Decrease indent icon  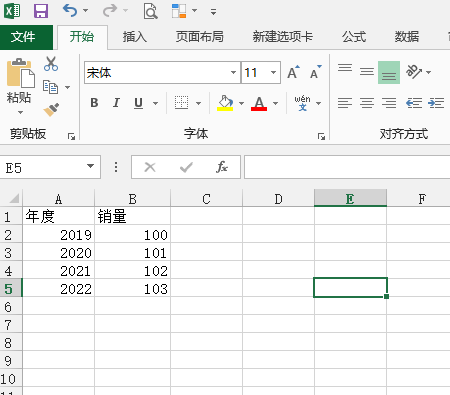[x=414, y=103]
